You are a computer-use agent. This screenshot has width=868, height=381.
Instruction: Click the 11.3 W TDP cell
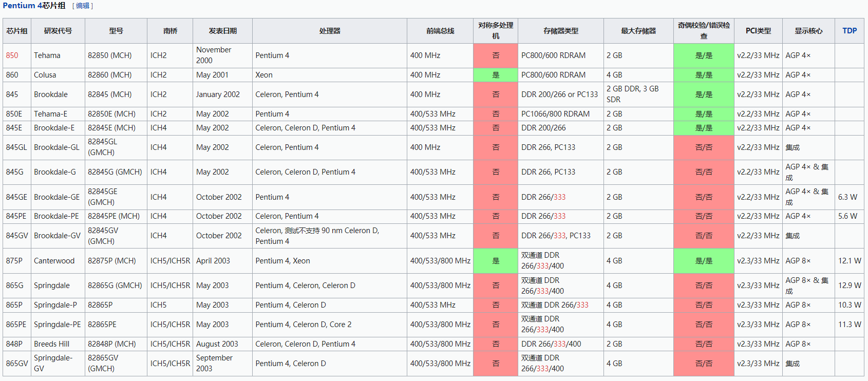point(850,325)
